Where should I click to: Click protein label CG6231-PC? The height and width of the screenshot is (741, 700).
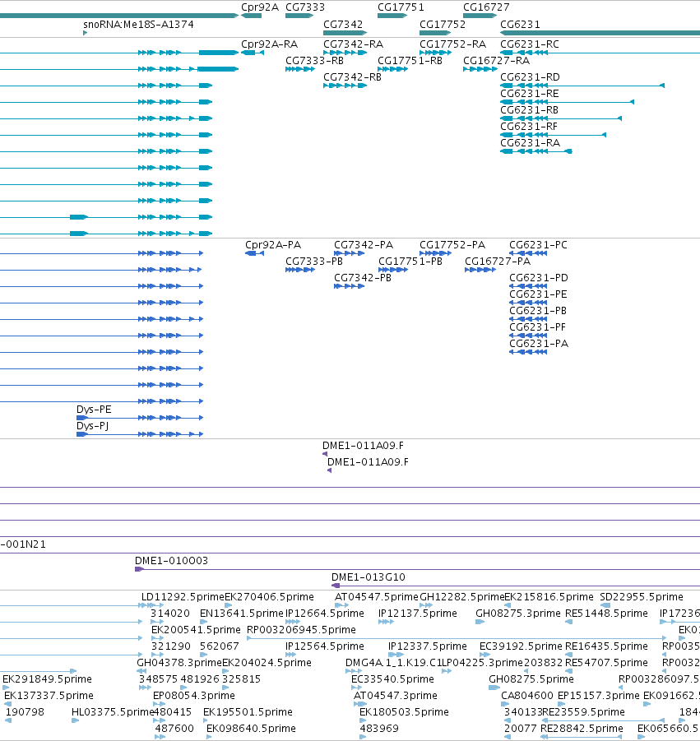coord(538,245)
